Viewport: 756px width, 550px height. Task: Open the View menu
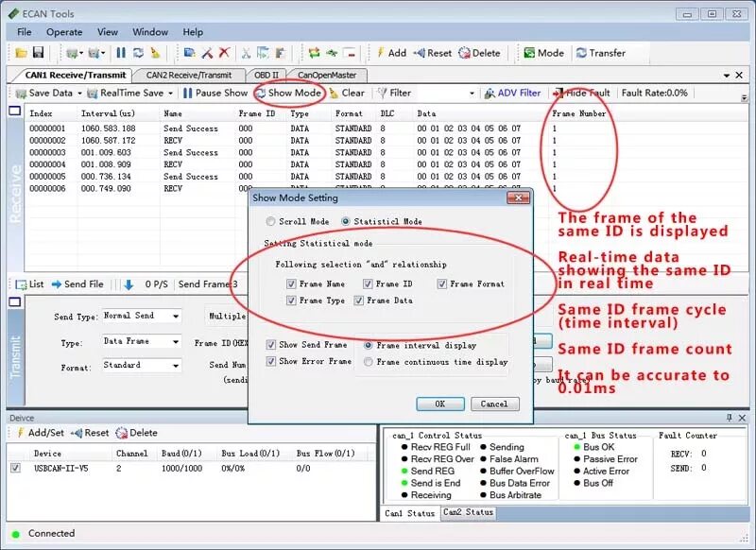tap(108, 32)
